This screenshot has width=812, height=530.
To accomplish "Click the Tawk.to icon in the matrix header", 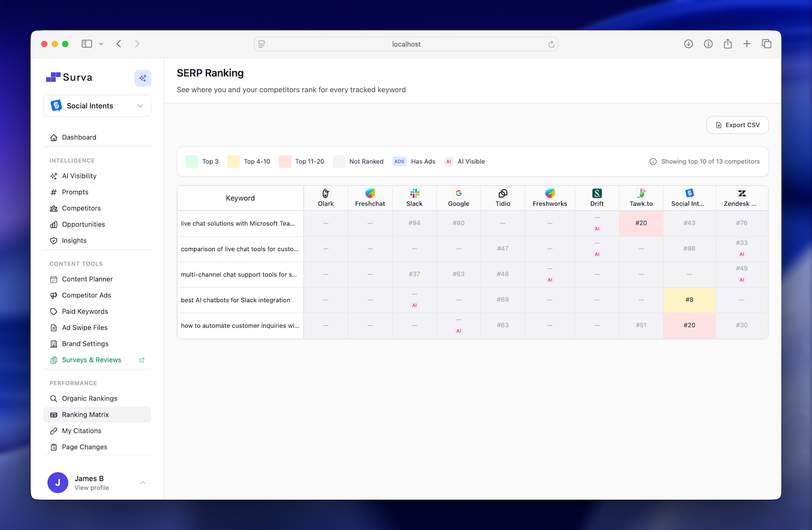I will coord(641,193).
